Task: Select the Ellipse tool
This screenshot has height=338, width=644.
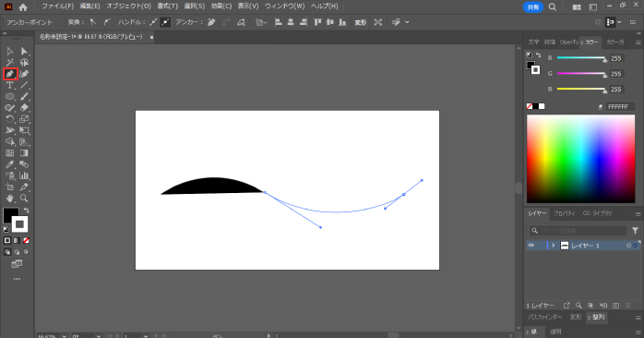Action: coord(10,97)
